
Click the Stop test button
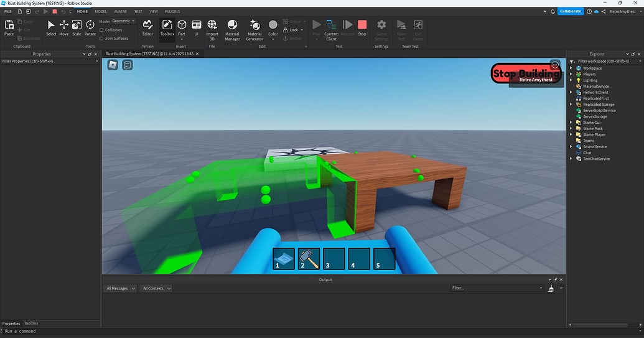click(362, 27)
